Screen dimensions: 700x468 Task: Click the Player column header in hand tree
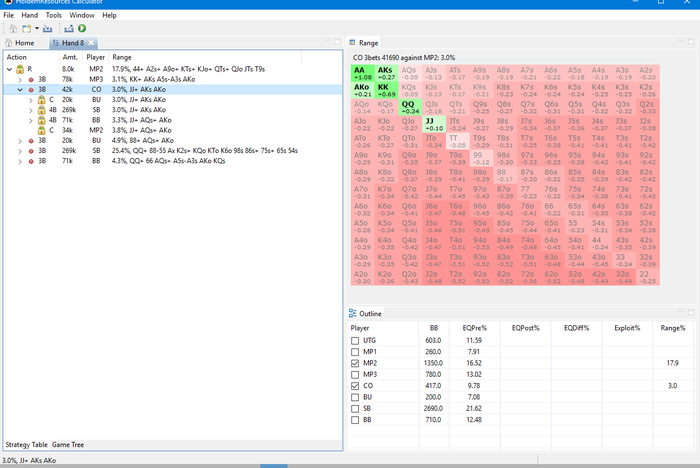point(96,57)
